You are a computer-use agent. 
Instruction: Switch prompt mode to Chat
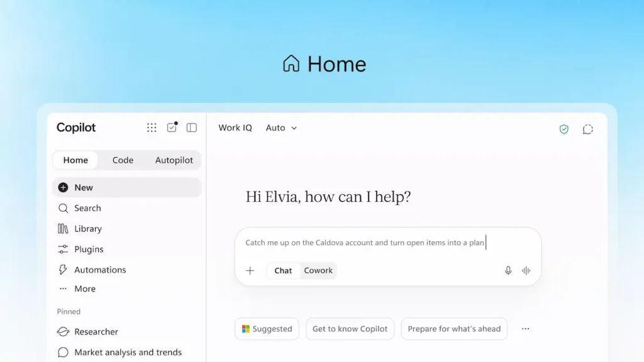[x=283, y=270]
